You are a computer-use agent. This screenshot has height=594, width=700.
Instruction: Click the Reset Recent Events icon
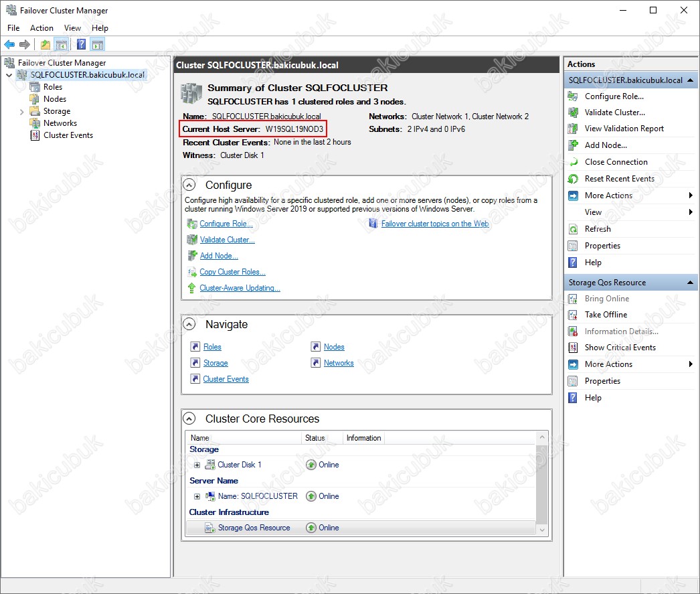(x=573, y=179)
